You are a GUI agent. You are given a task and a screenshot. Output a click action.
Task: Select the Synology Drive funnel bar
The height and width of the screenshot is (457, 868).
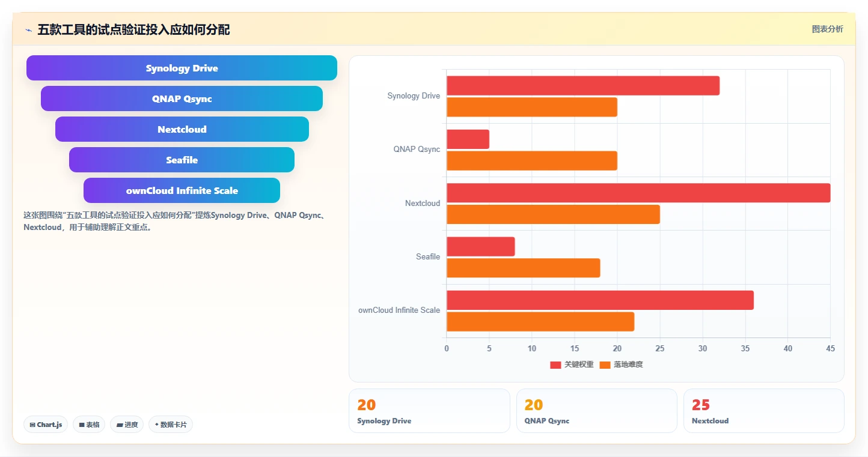click(182, 68)
